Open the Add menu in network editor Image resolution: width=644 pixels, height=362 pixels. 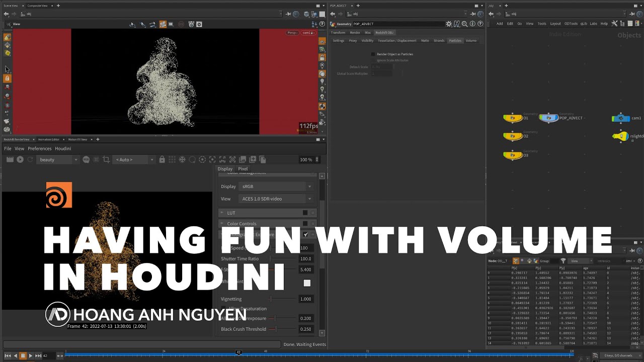[500, 24]
